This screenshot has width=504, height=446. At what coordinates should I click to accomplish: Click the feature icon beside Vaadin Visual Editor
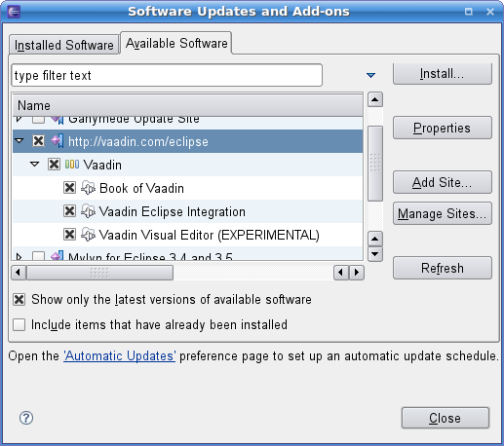[x=88, y=235]
